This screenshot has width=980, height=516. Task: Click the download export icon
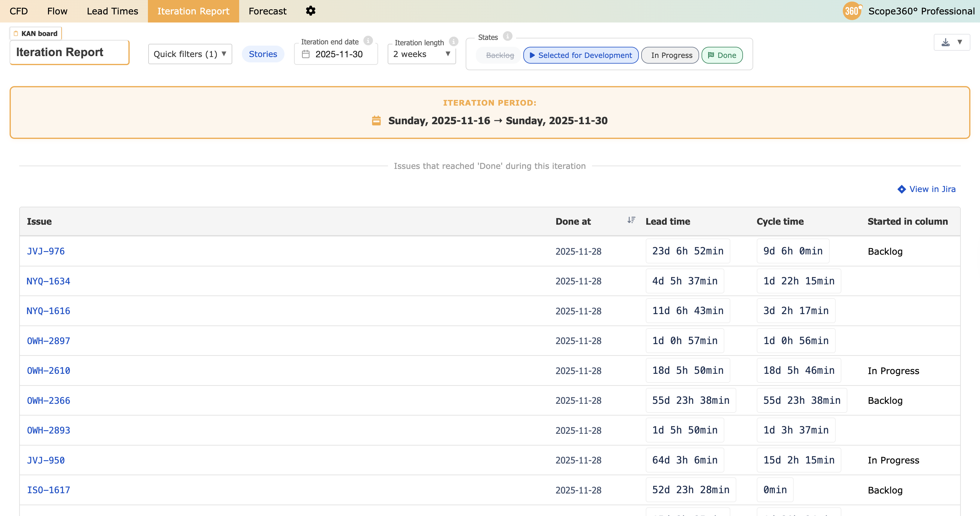click(x=945, y=42)
